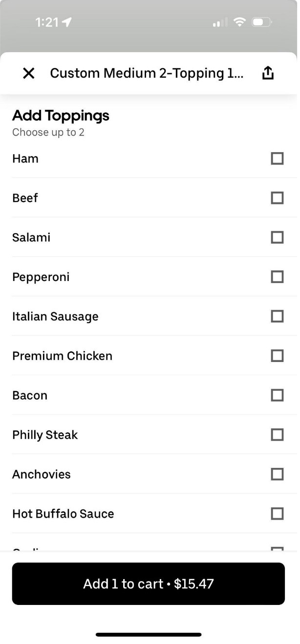Screen dimensions: 300x644
Task: Tap the Pepperoni topping label
Action: (41, 277)
